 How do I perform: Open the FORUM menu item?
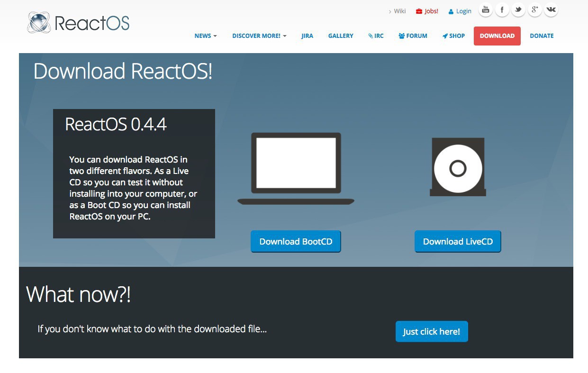coord(413,36)
